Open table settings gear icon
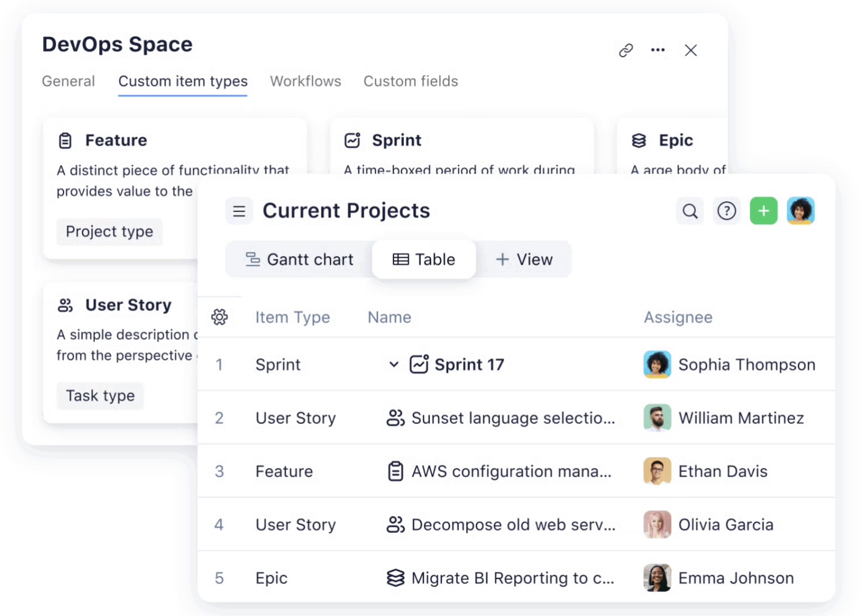The image size is (862, 616). [220, 317]
